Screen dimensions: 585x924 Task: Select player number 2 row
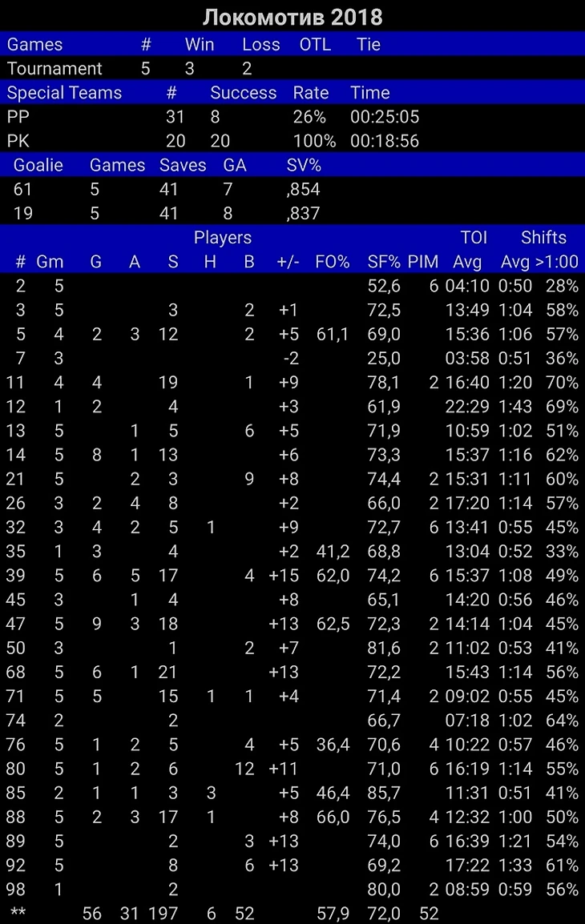point(292,286)
